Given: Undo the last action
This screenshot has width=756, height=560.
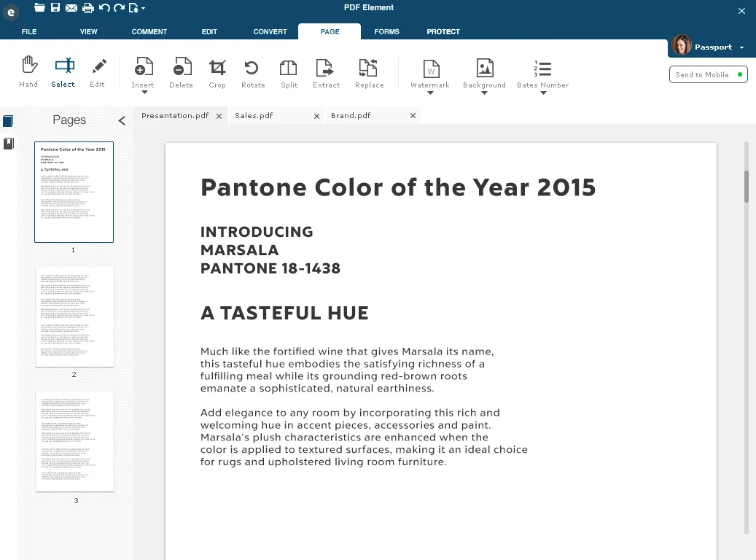Looking at the screenshot, I should 104,8.
